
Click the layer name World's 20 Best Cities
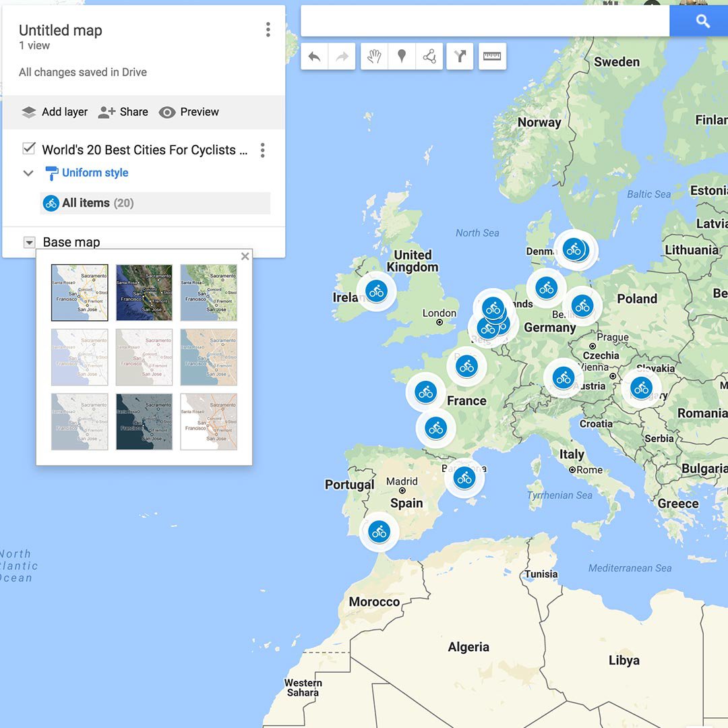click(144, 150)
